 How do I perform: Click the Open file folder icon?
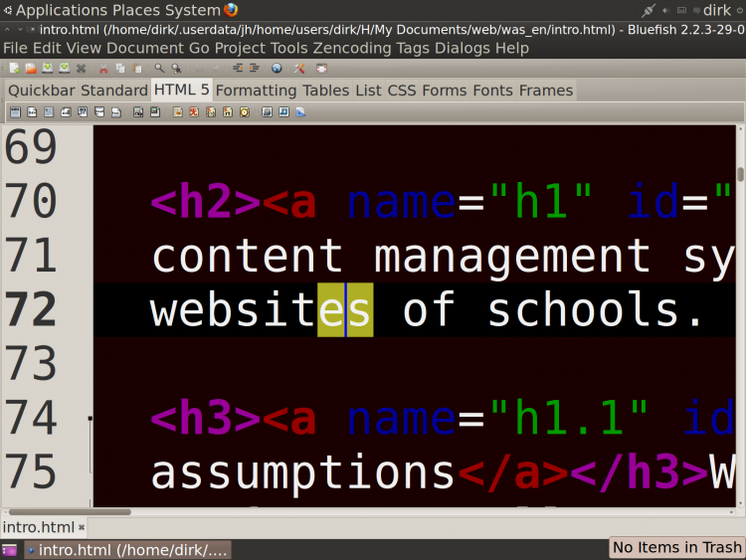click(31, 69)
